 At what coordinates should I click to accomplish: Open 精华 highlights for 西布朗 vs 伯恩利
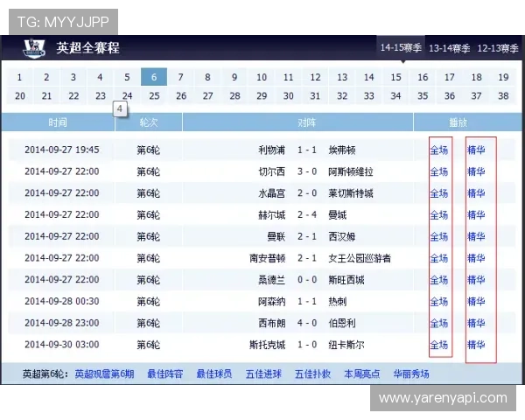[x=476, y=323]
